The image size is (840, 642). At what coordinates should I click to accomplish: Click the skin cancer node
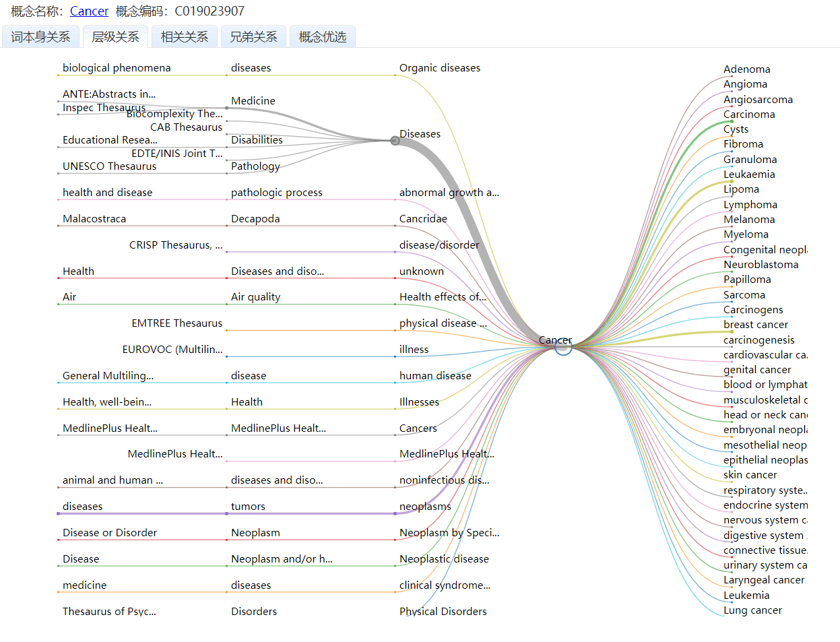click(750, 475)
